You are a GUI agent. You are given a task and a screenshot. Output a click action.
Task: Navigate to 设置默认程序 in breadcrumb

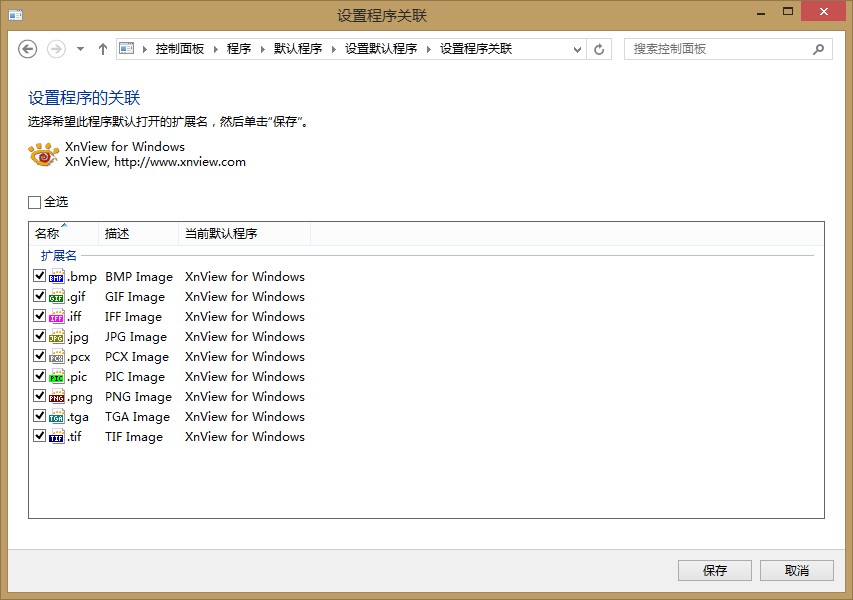[381, 49]
